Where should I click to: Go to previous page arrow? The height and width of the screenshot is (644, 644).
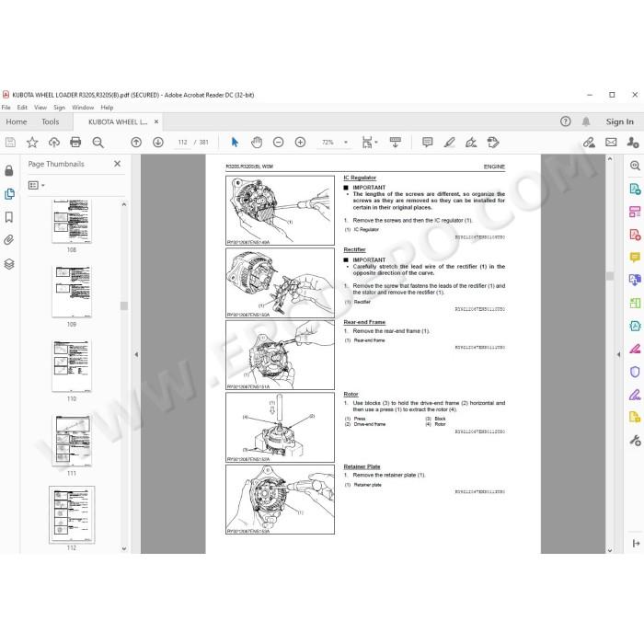136,143
